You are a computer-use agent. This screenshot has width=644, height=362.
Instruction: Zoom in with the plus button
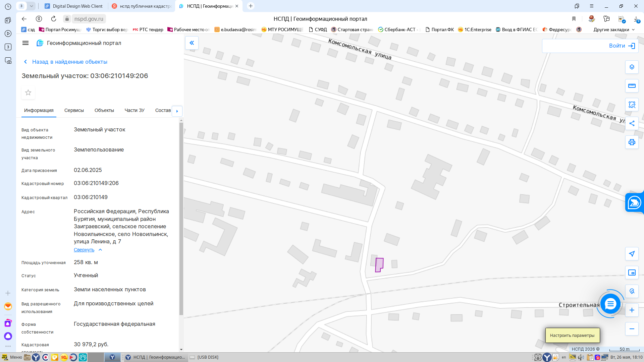click(632, 310)
